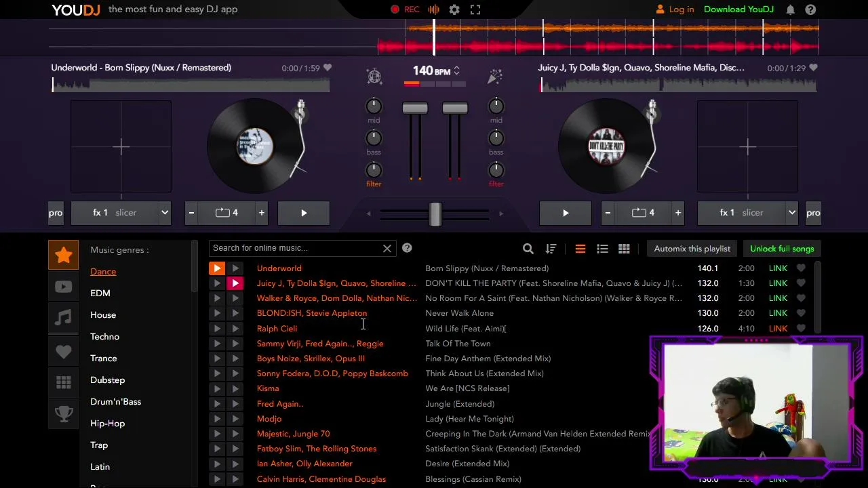Open the music note sidebar tab
Screen dimensions: 868x488
[x=64, y=318]
